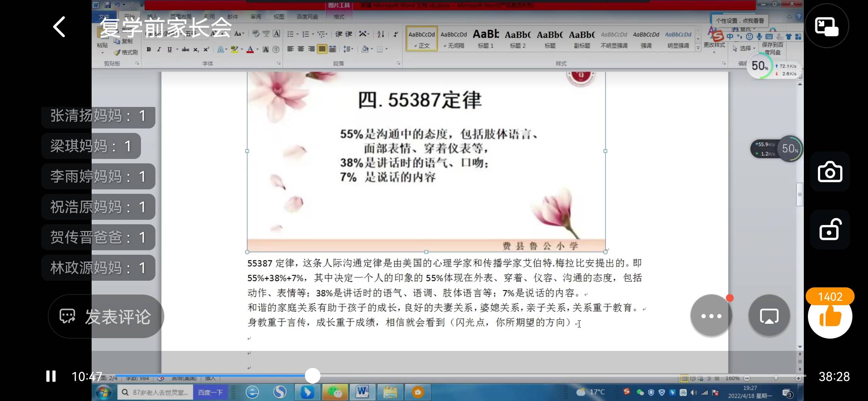Click the phonetic guide (拼音指南) icon
This screenshot has height=401, width=868.
[266, 33]
